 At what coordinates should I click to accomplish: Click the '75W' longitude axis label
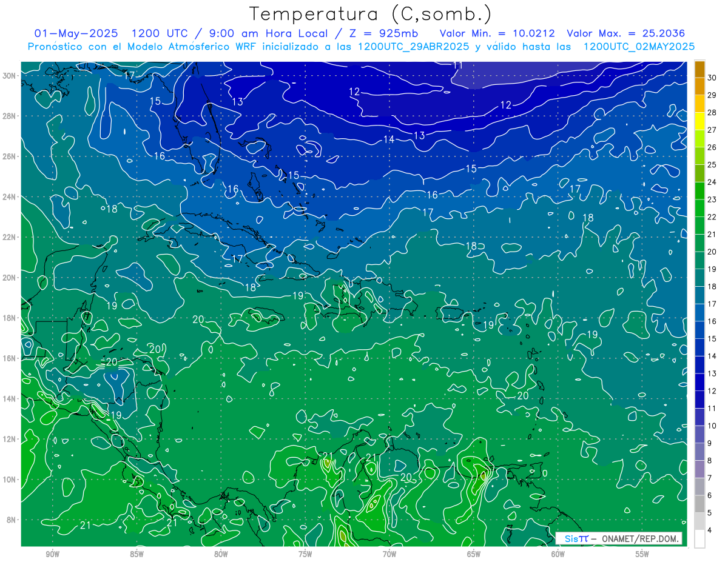[x=305, y=554]
